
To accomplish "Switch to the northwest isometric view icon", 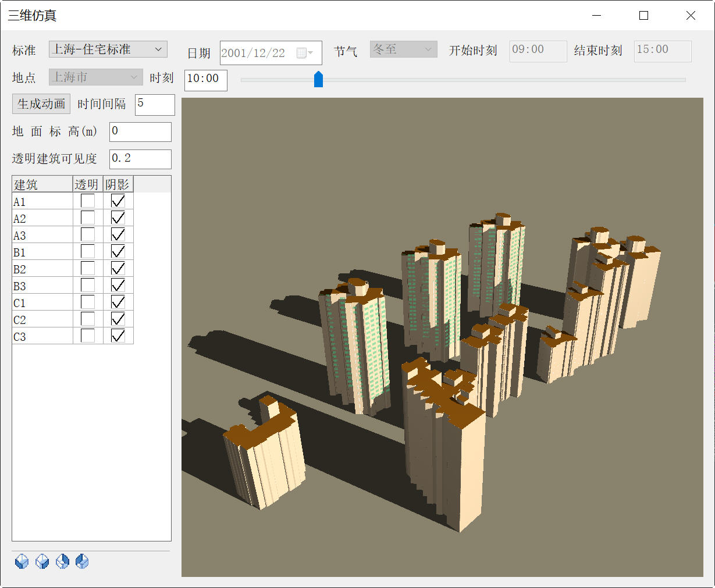I will pyautogui.click(x=82, y=561).
